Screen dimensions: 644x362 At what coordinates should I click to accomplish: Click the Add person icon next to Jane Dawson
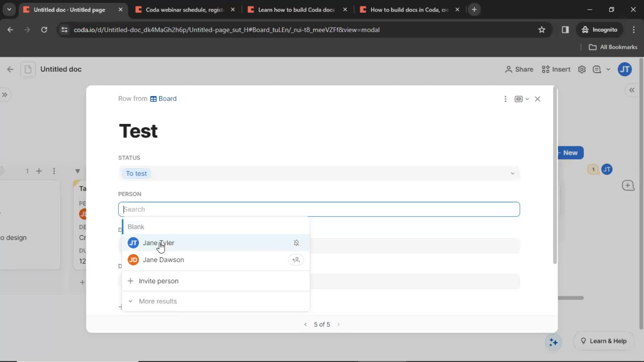click(296, 259)
